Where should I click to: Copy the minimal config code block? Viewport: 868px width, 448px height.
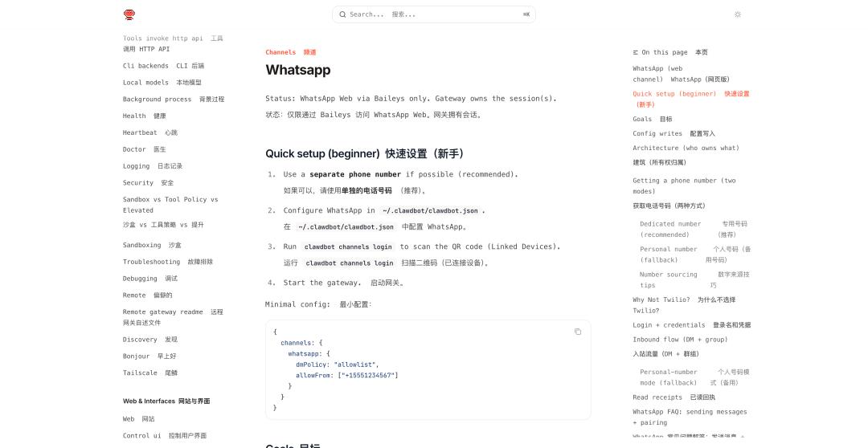point(577,332)
